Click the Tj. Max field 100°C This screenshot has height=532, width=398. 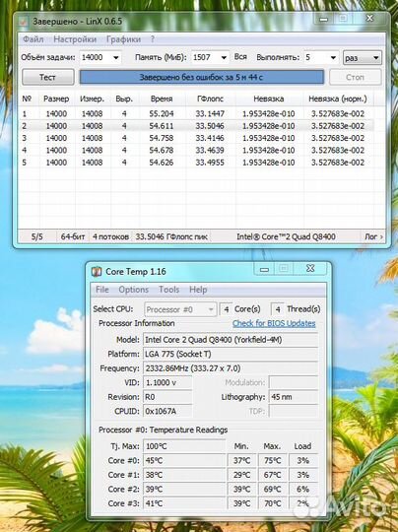click(x=184, y=446)
